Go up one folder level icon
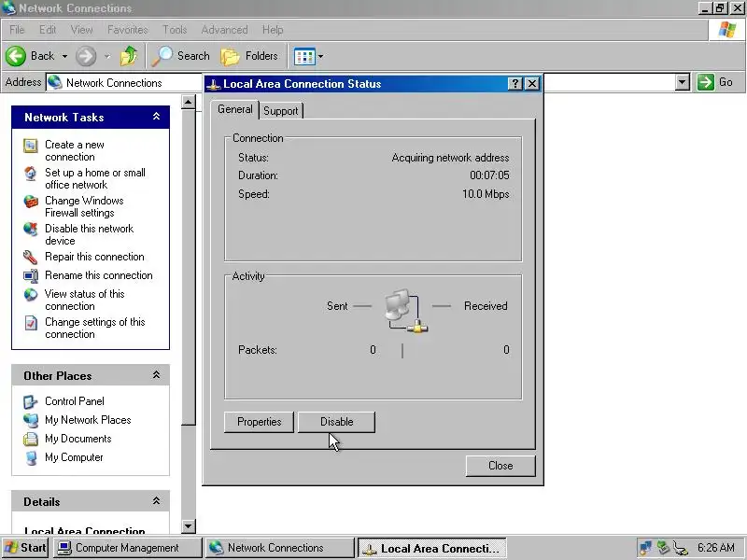Screen dimensions: 747x560 (129, 56)
